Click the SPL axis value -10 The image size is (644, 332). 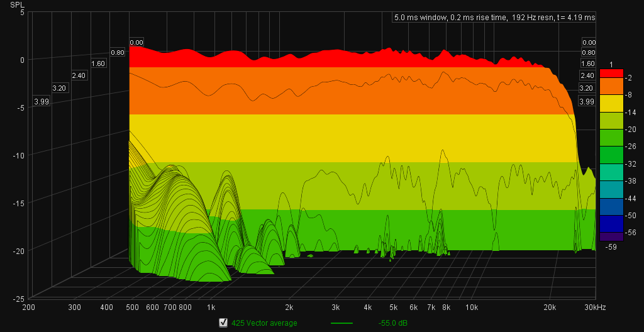pos(18,155)
